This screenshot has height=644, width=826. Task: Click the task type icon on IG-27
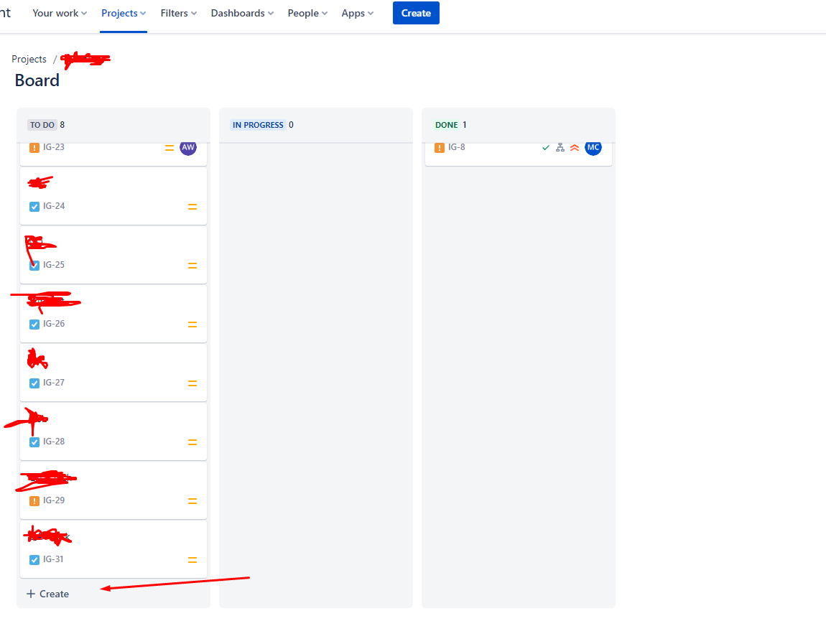[x=34, y=383]
